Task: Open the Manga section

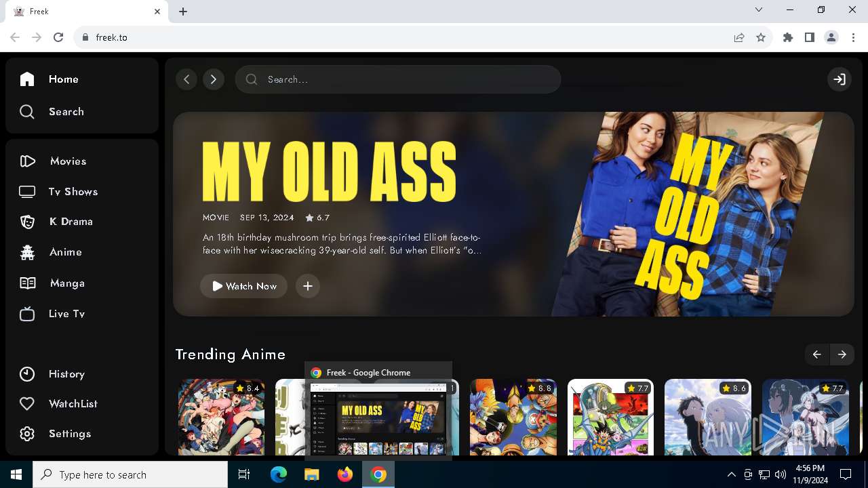Action: [x=52, y=283]
